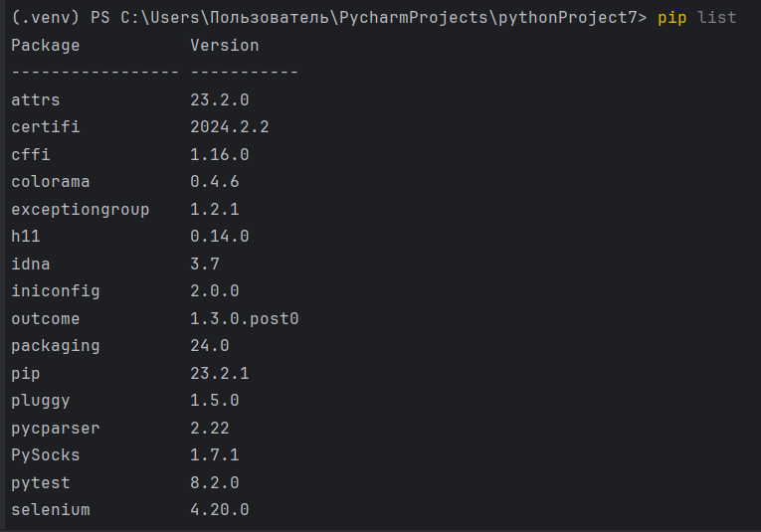Click the idna package name
Screen dimensions: 761x532
pyautogui.click(x=31, y=264)
